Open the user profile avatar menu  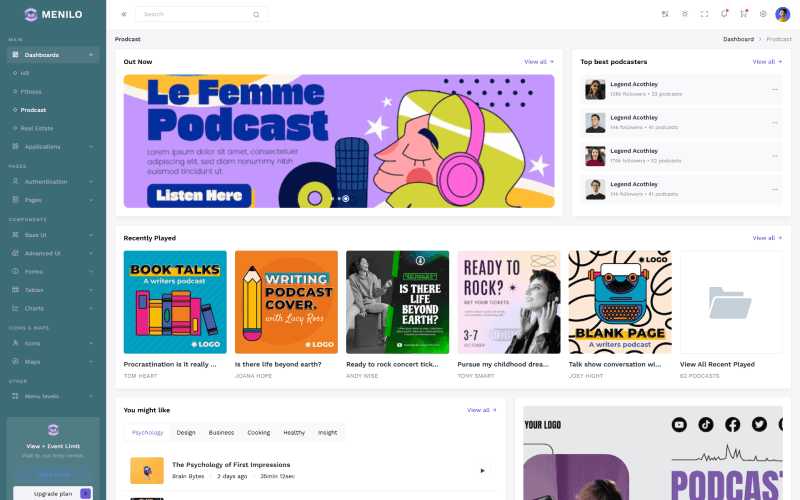point(782,14)
